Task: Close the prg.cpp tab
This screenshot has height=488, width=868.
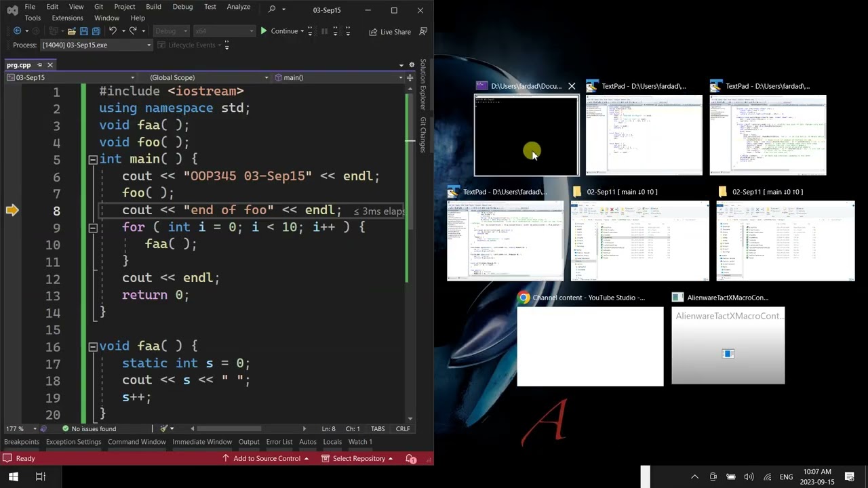Action: [50, 65]
